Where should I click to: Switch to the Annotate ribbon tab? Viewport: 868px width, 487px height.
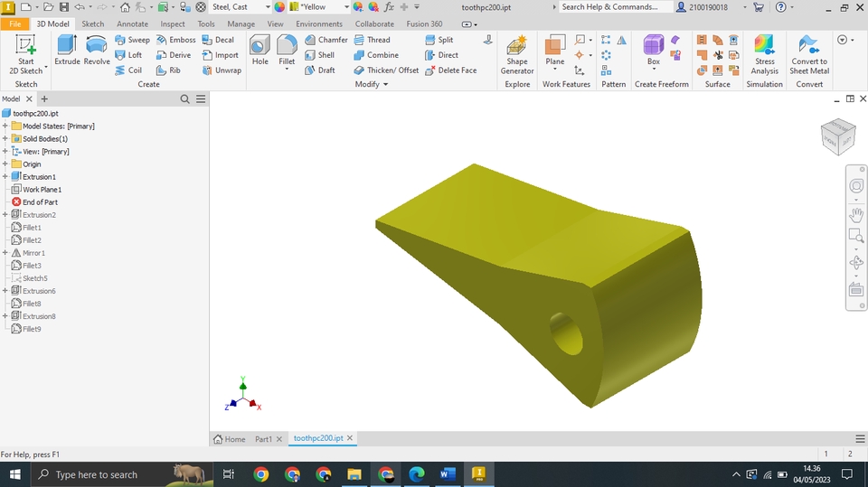point(132,23)
